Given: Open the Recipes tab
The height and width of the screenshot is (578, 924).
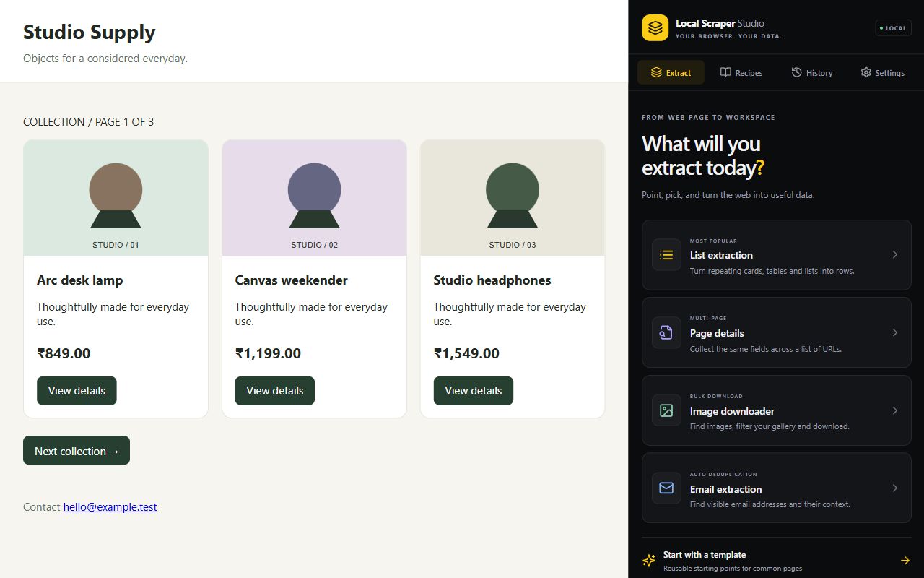Looking at the screenshot, I should (x=741, y=72).
